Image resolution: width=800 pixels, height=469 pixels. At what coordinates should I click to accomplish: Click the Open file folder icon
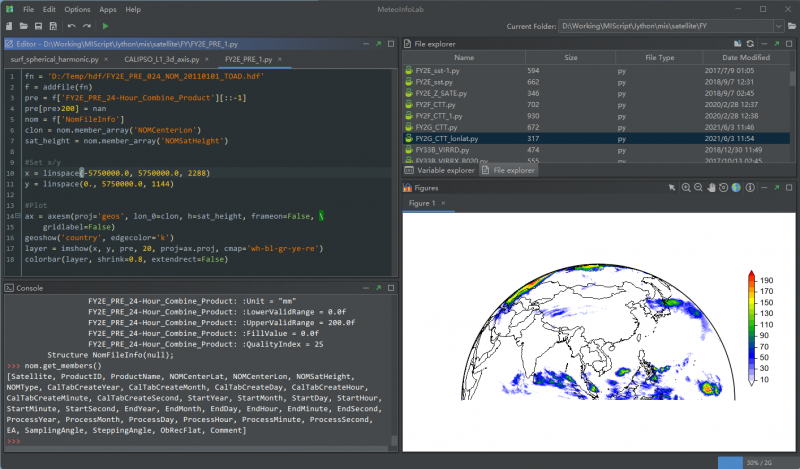[23, 25]
